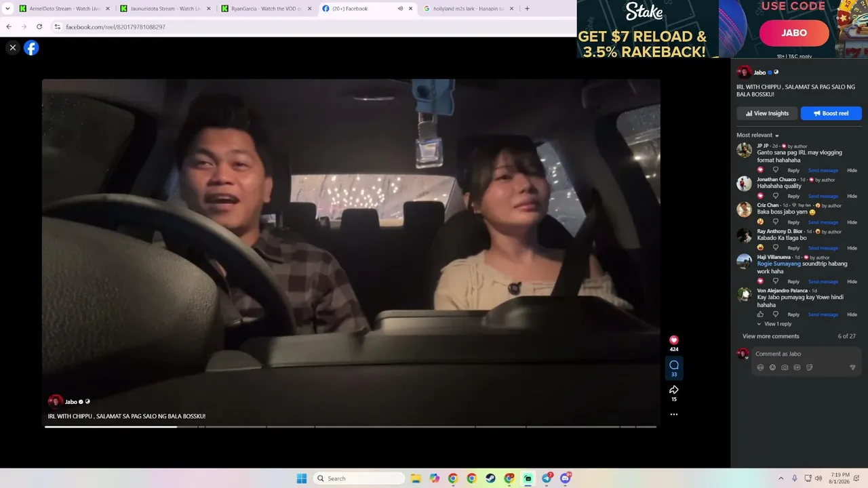Open comments via speech bubble icon
Image resolution: width=868 pixels, height=488 pixels.
point(673,365)
